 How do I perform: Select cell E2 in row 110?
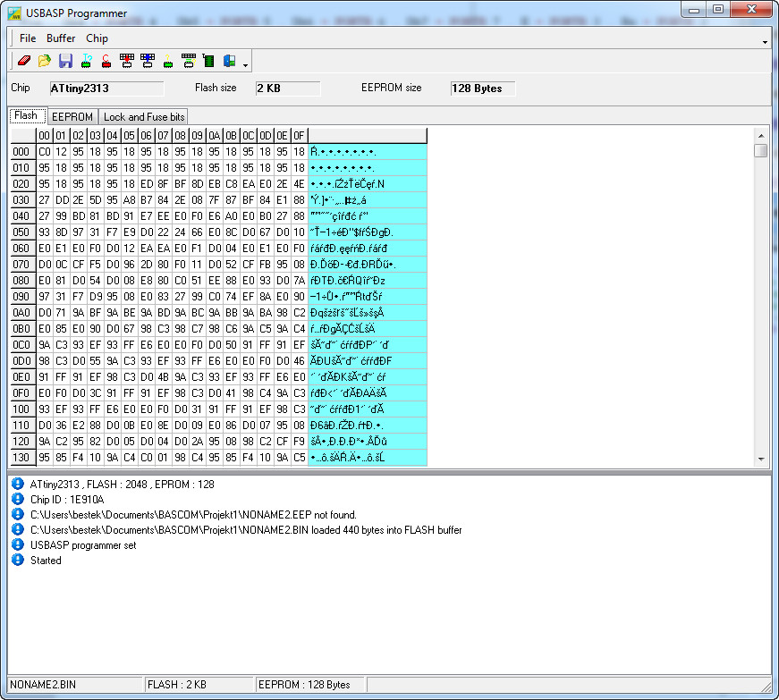(79, 426)
